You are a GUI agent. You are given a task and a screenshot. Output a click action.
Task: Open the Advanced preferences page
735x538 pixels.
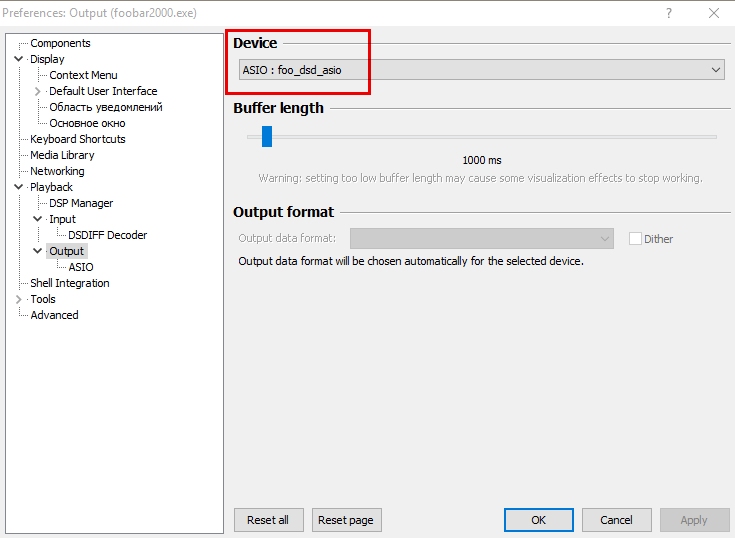point(54,315)
